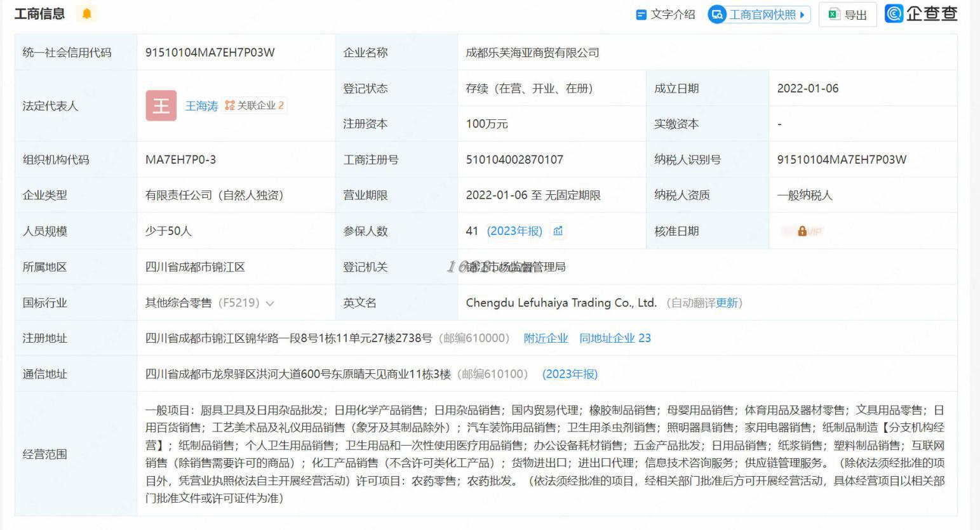
Task: Open the 附近企业 nearby companies link
Action: point(546,338)
